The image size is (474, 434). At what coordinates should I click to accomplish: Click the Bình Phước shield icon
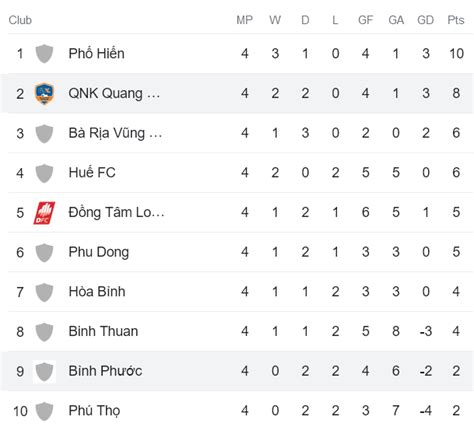44,371
